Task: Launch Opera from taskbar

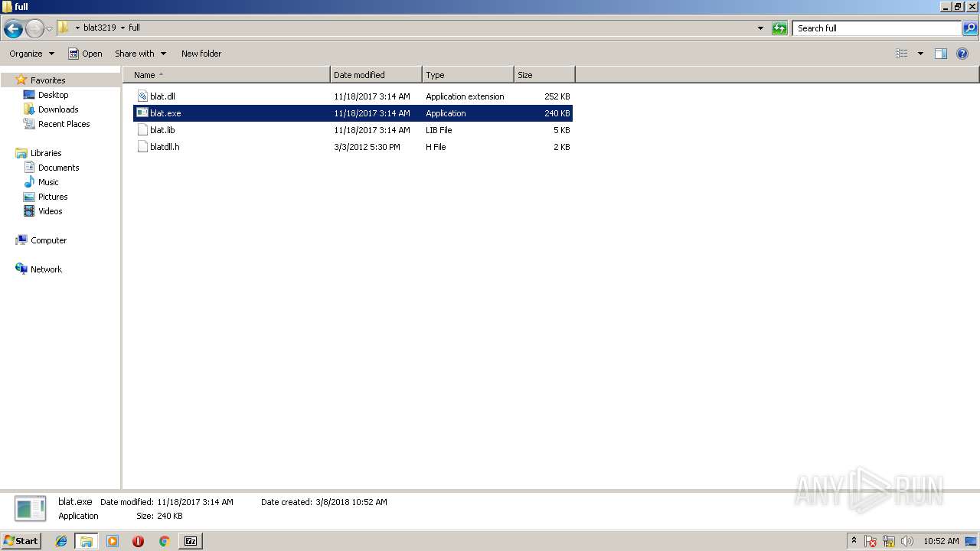Action: tap(138, 541)
